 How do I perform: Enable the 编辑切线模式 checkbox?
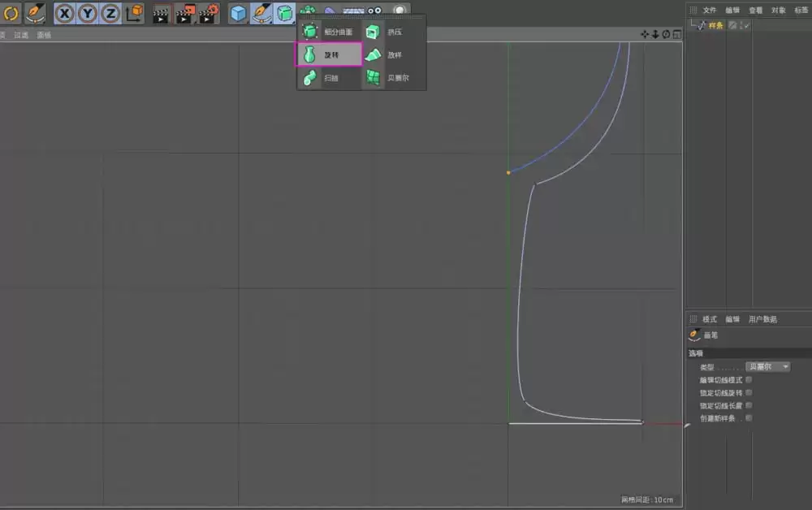coord(749,379)
